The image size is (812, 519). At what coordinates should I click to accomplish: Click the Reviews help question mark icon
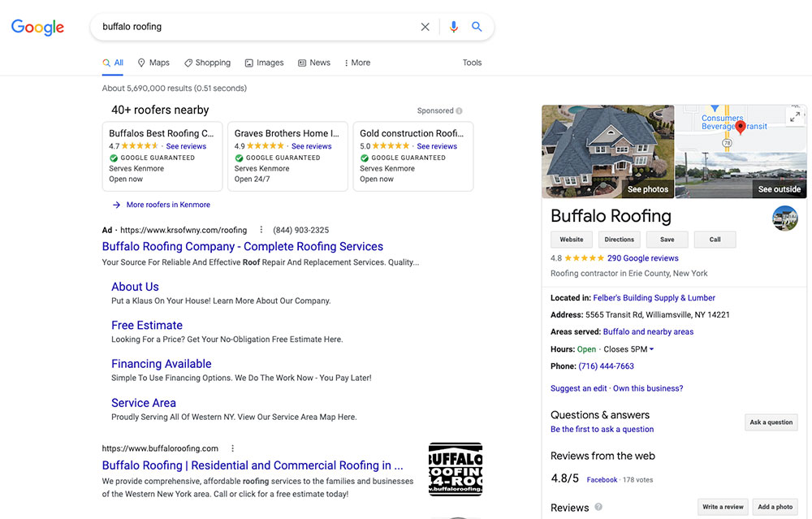point(598,507)
